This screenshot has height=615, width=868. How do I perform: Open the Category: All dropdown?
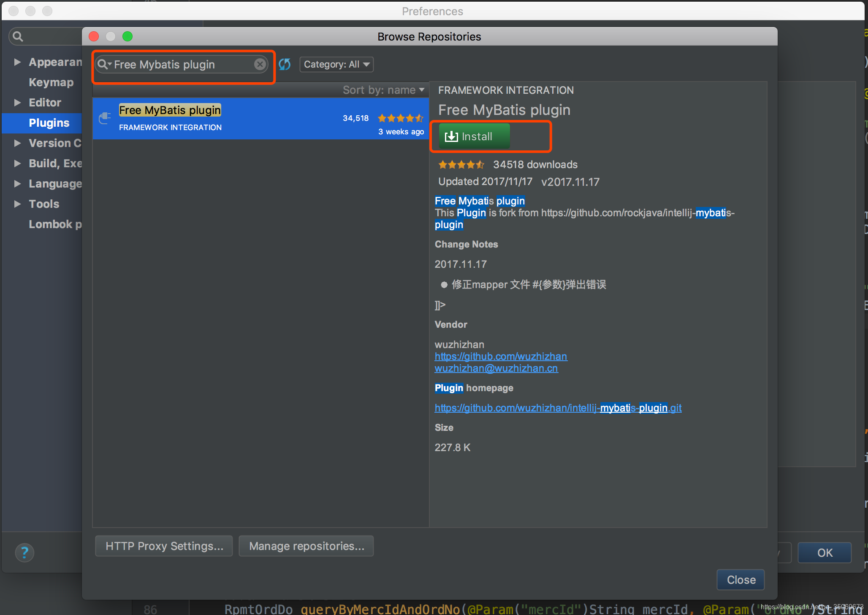coord(336,64)
